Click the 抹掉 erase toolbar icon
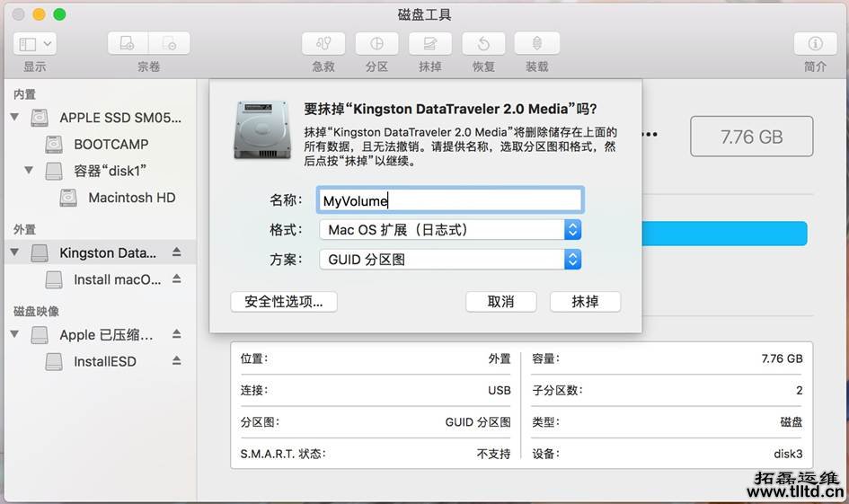Screen dimensions: 849x504 (430, 43)
